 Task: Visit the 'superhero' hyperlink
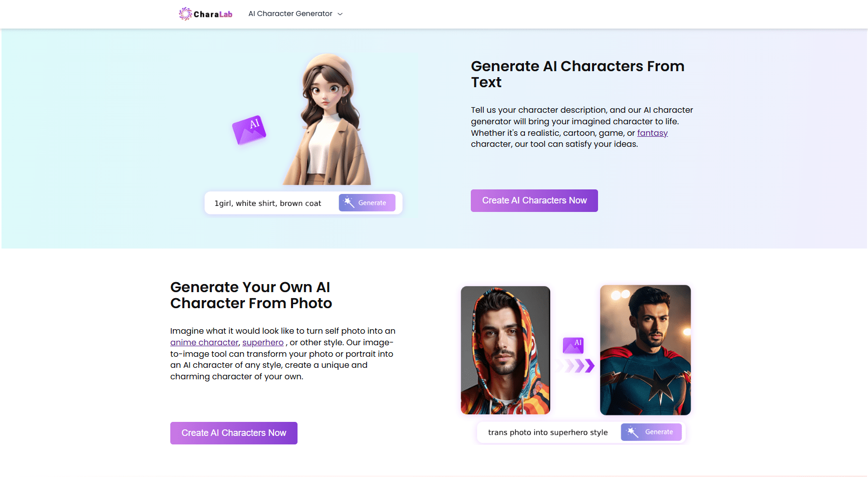(x=263, y=343)
